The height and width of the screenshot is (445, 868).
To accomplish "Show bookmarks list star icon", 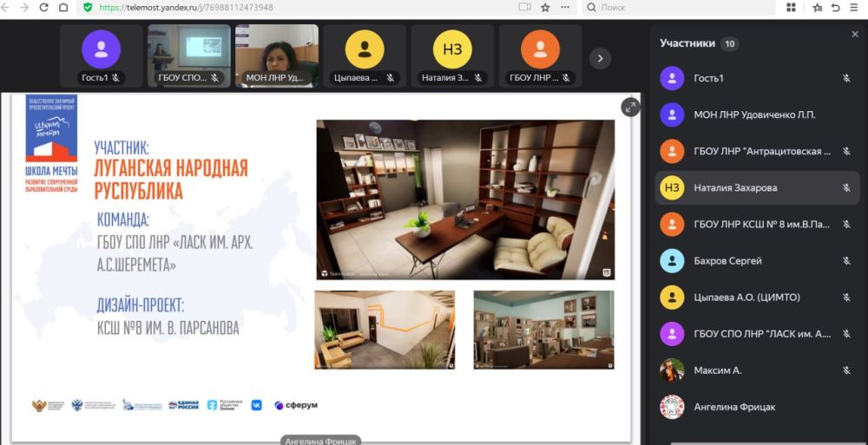I will (x=817, y=8).
